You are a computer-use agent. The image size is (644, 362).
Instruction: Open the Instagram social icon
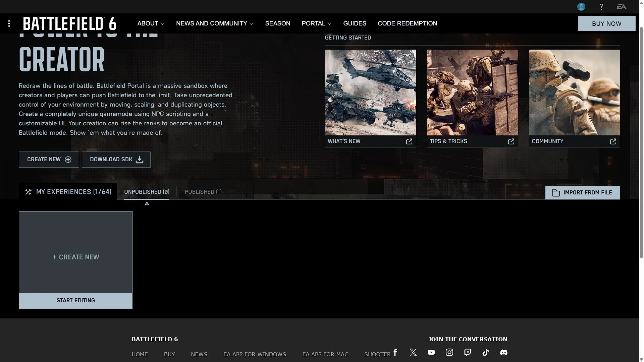point(449,352)
